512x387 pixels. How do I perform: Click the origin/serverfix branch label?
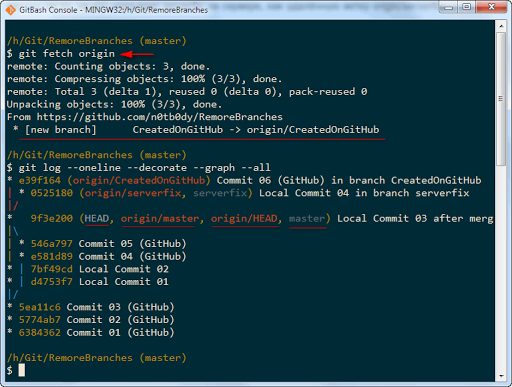133,193
